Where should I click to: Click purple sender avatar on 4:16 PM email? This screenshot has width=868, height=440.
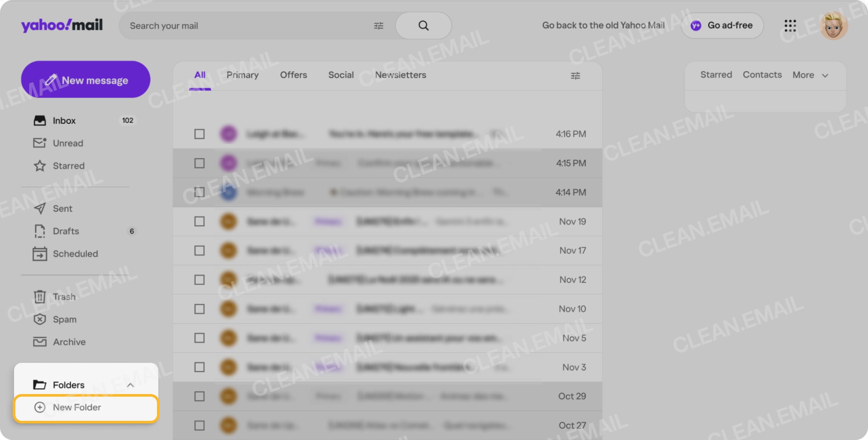tap(228, 134)
